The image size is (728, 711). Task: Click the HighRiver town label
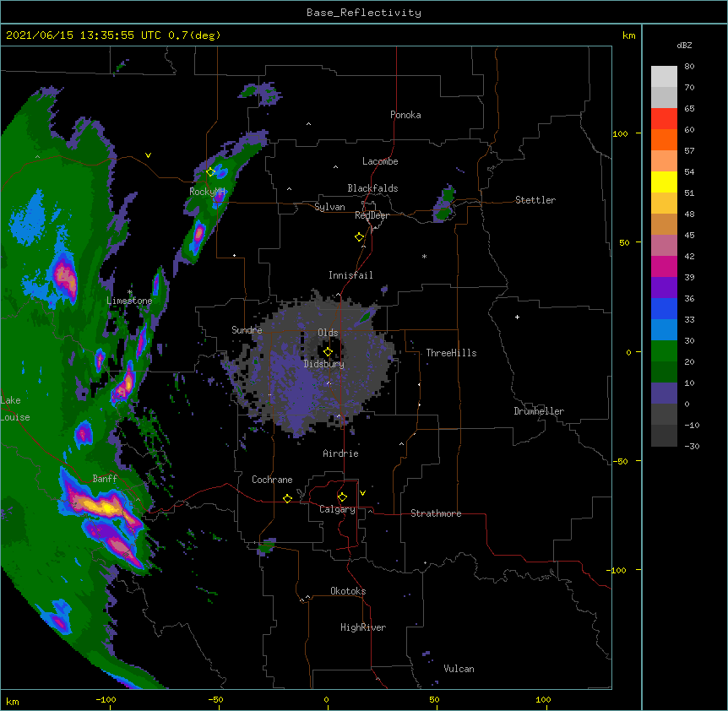362,627
